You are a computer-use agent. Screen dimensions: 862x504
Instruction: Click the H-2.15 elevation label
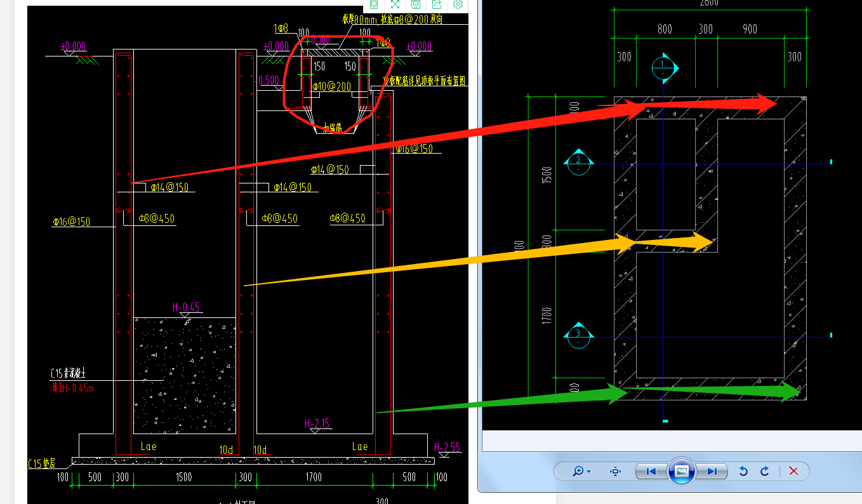click(317, 423)
